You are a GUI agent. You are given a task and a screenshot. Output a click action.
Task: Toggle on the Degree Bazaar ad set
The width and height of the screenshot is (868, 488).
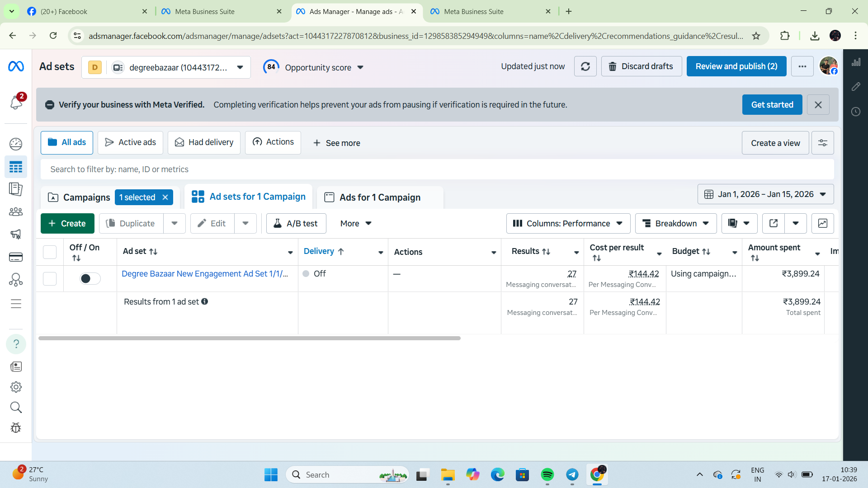click(90, 278)
